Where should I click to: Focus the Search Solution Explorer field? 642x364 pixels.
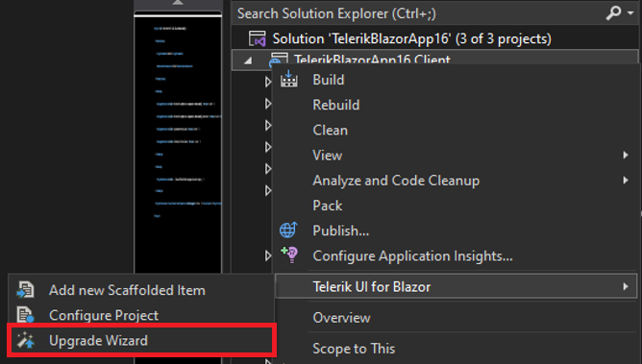(419, 13)
